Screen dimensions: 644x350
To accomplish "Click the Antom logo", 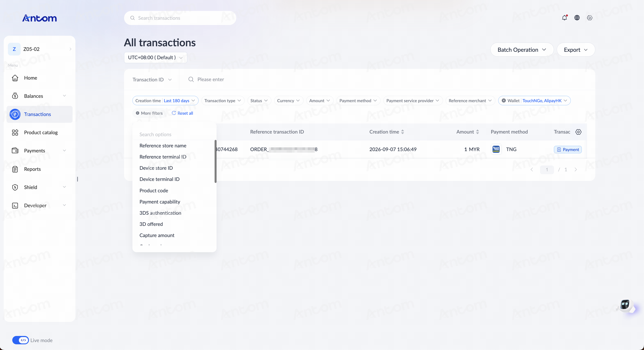I will [39, 18].
